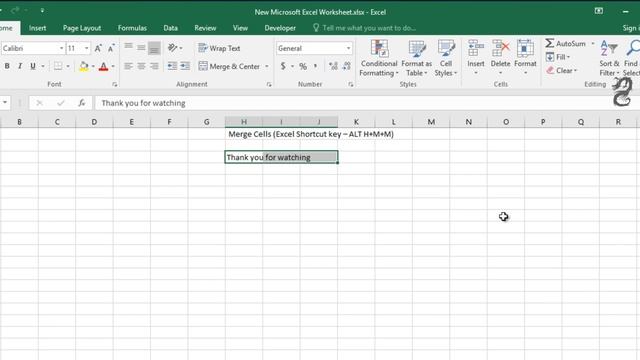Toggle Italic formatting
The image size is (640, 360).
click(x=20, y=66)
